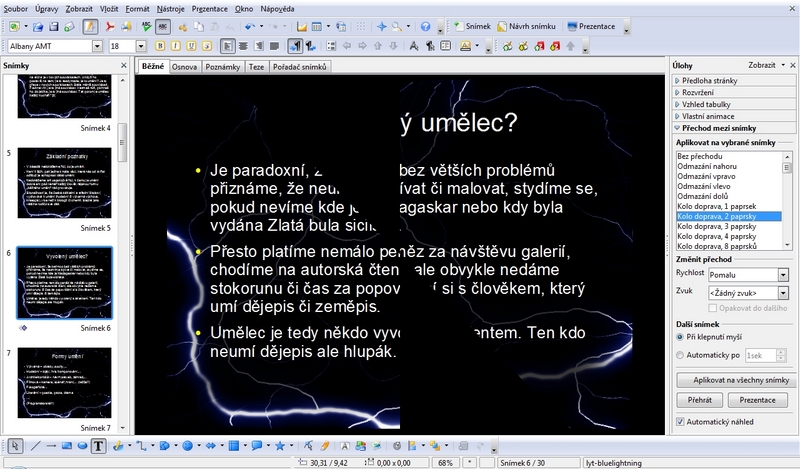Pick the Ellipse drawing tool
Image resolution: width=800 pixels, height=469 pixels.
point(82,446)
